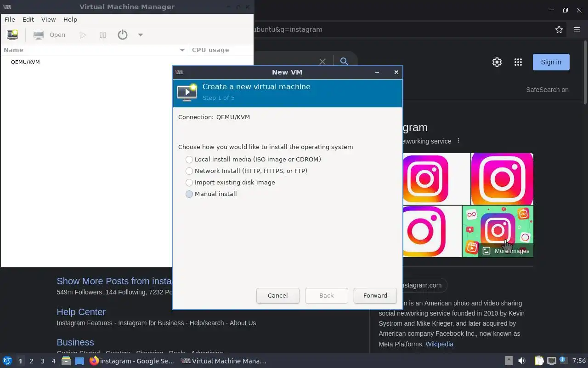Image resolution: width=588 pixels, height=368 pixels.
Task: Select the QEMU/KVM connection row
Action: click(x=127, y=62)
